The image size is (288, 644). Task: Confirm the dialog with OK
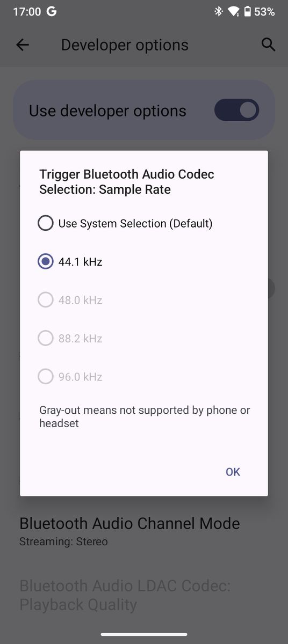pos(233,472)
